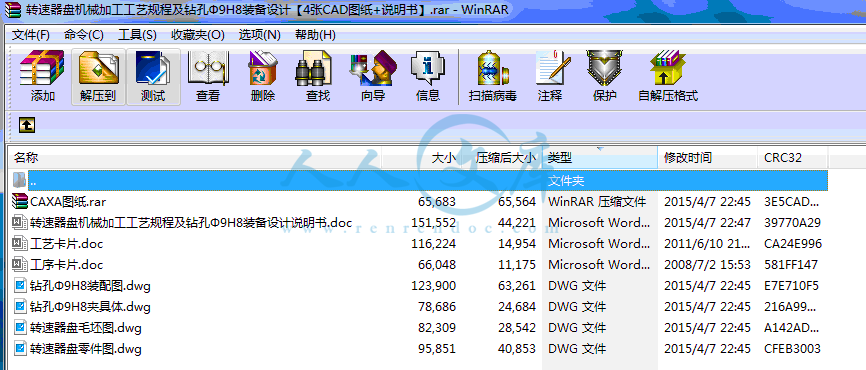Click the 测试 (Test) toolbar icon
This screenshot has width=866, height=370.
coord(153,68)
